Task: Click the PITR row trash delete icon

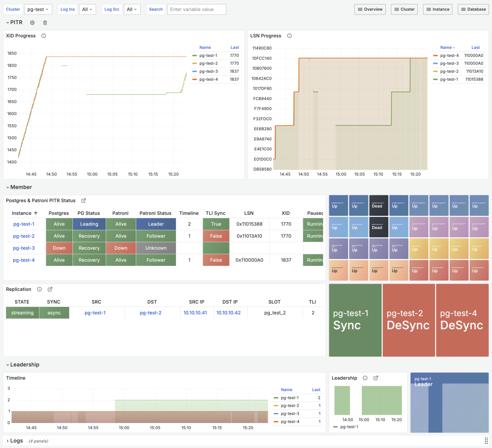Action: 45,23
